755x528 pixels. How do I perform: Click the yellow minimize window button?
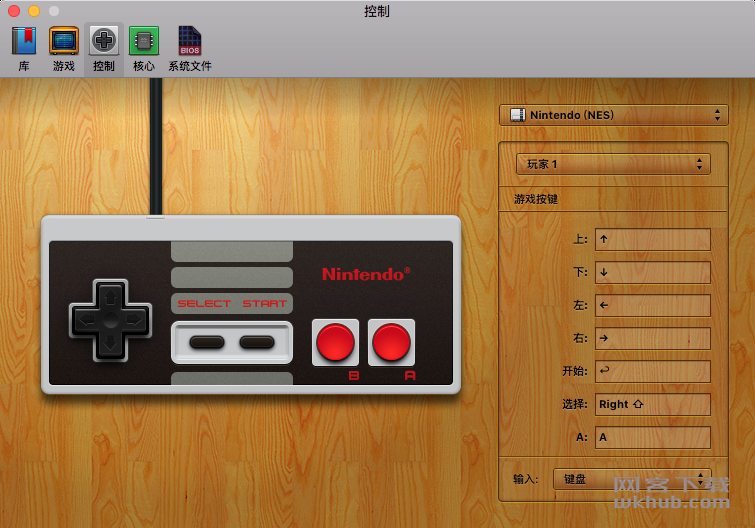point(34,11)
